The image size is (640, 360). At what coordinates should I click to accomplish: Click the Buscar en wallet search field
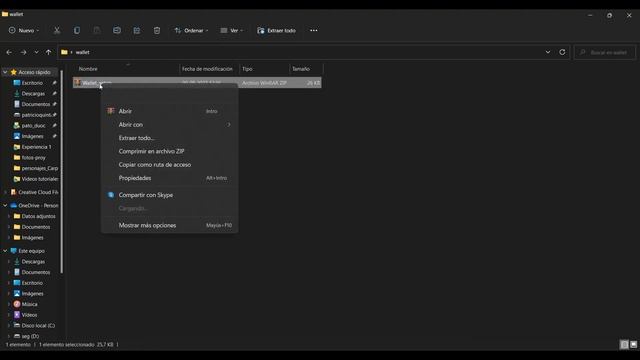point(605,52)
